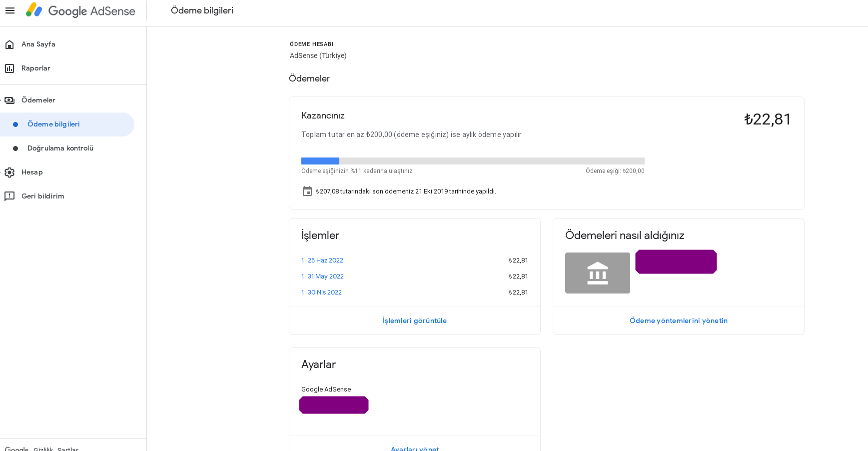Click the 'Ödeme eşiği: ₺200,00' label
This screenshot has height=451, width=868.
[x=615, y=171]
